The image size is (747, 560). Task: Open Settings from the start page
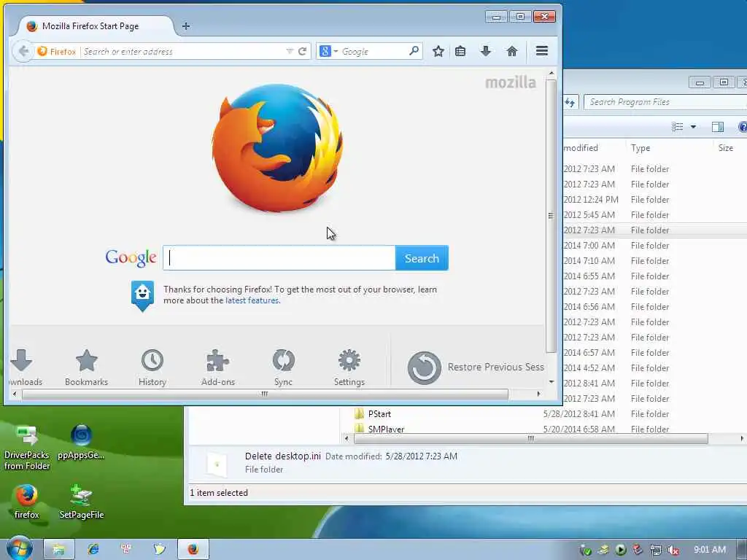[x=349, y=367]
